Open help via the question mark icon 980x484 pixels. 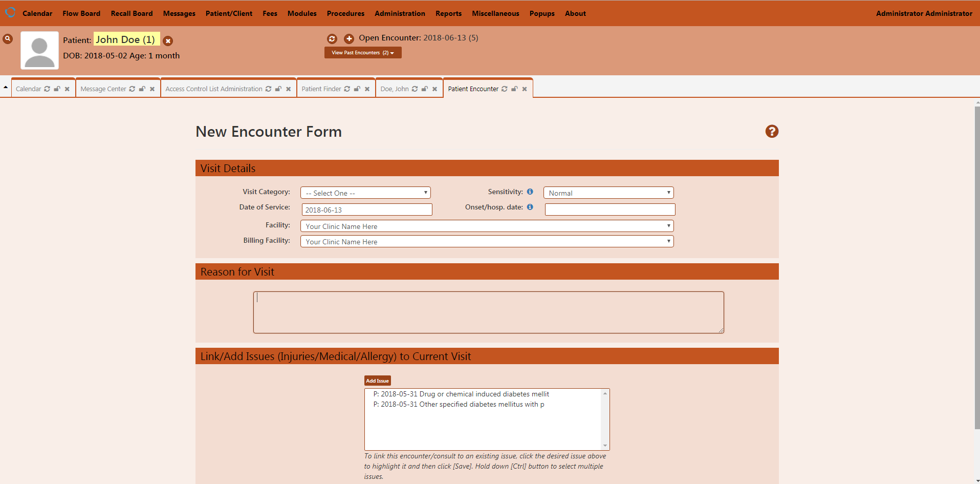coord(772,132)
